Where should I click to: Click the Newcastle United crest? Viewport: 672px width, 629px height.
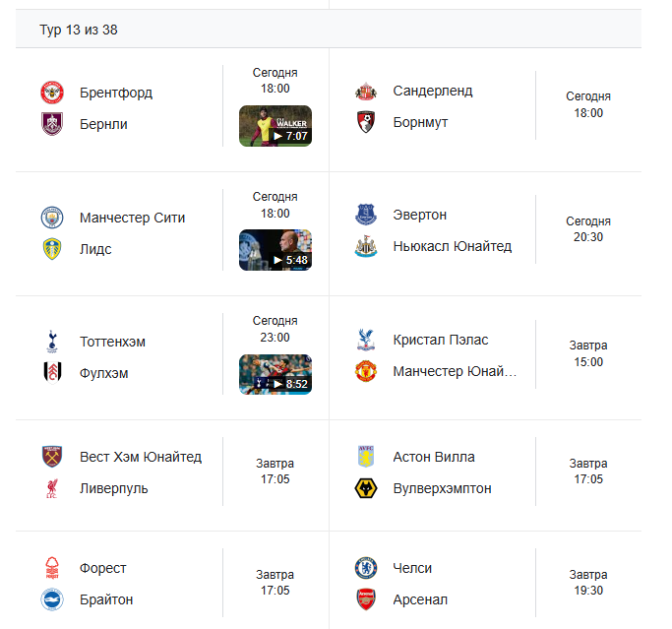[366, 246]
